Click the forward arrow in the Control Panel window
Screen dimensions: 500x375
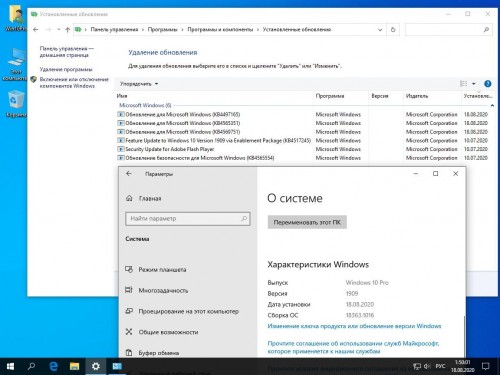point(48,30)
